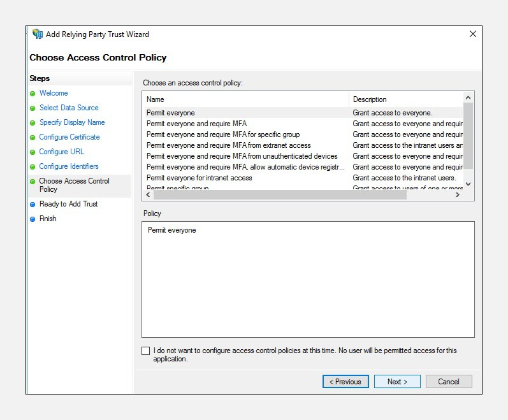Screen dimensions: 508x420
Task: Open the Select Data Source step
Action: pyautogui.click(x=68, y=108)
